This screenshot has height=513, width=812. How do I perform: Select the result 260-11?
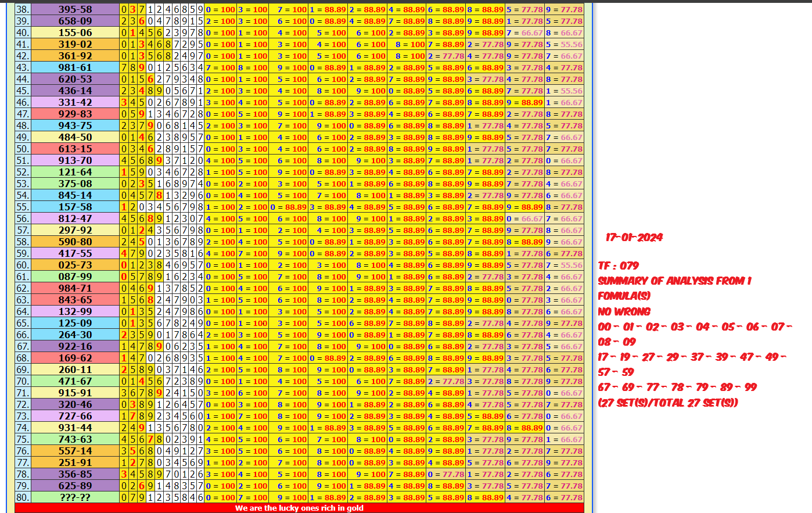pos(75,369)
